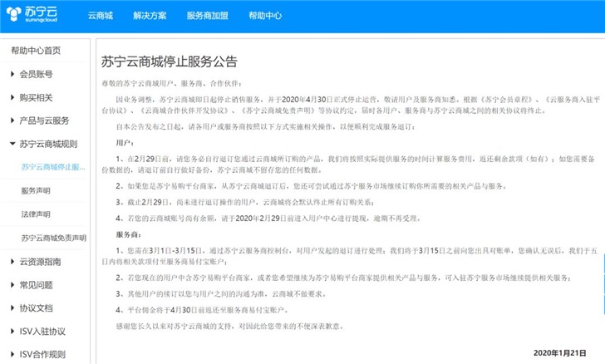Image resolution: width=605 pixels, height=364 pixels.
Task: Go to 解决方案 in top navigation
Action: point(149,16)
